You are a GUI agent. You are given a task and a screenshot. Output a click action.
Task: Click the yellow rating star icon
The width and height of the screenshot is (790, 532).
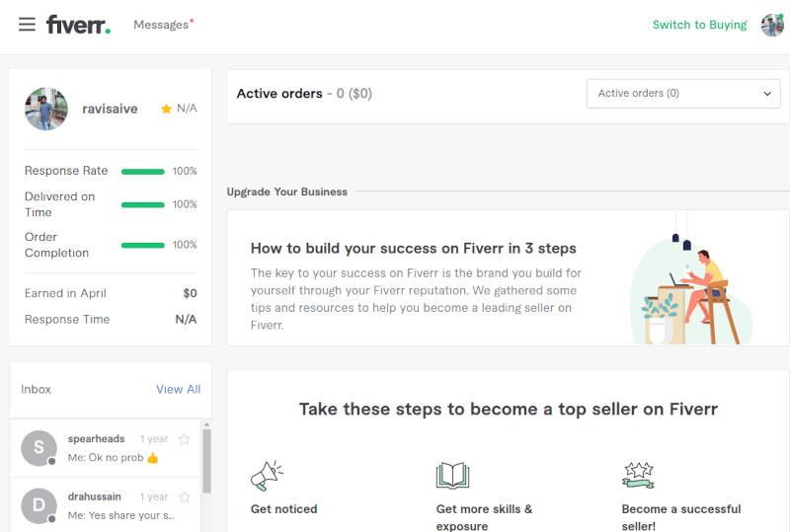166,109
